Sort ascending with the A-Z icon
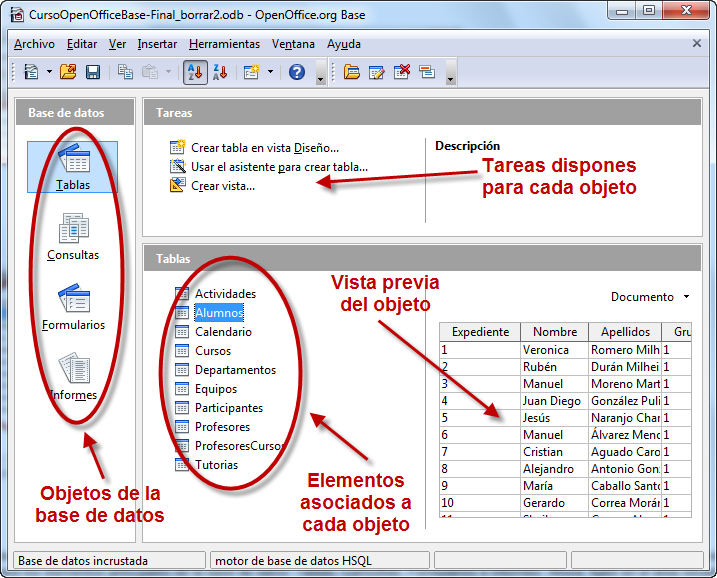Screen dimensions: 717x578 195,72
